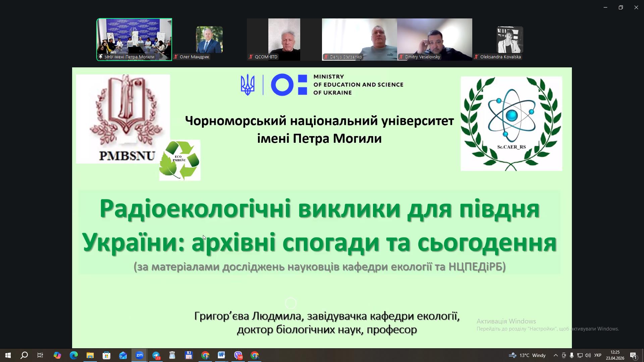Click the Sc.CAER_RS atom emblem
The height and width of the screenshot is (362, 644).
(x=511, y=124)
